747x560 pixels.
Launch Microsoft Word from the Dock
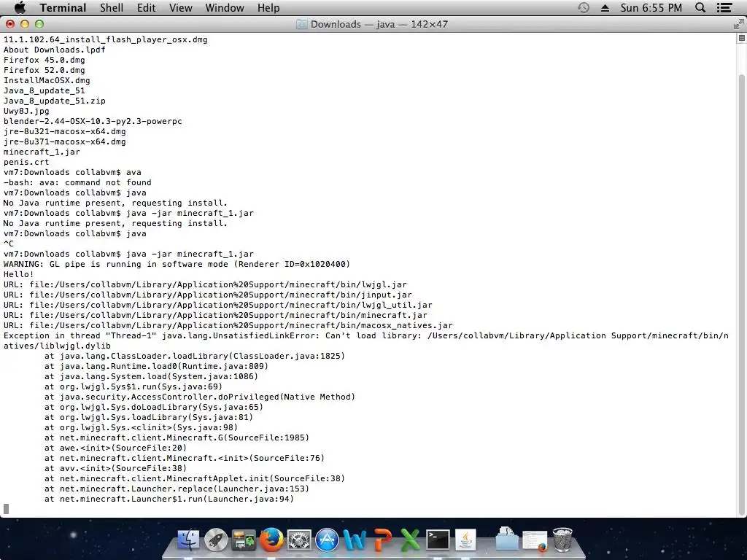point(355,540)
